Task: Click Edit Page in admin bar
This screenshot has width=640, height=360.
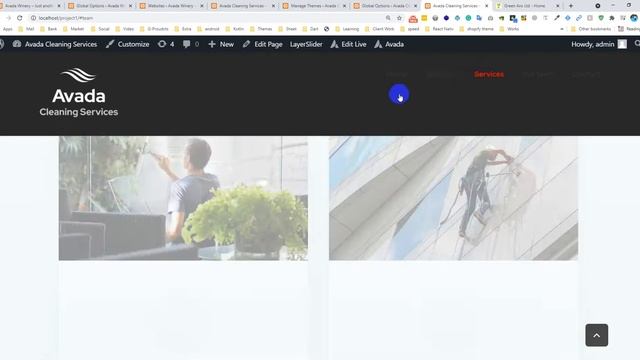Action: 262,44
